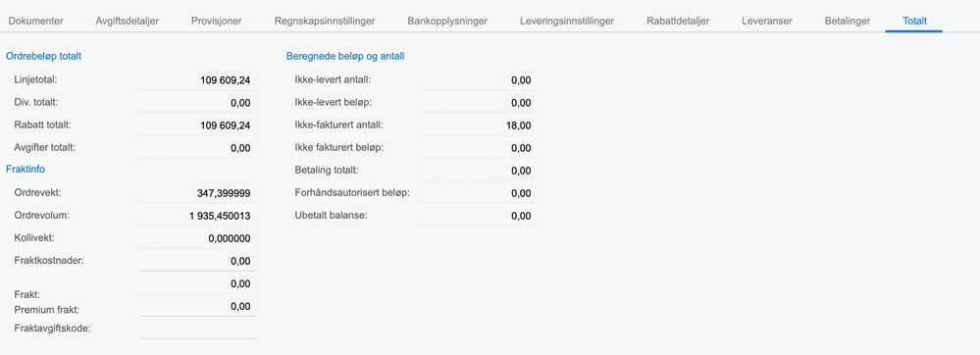Open the Avgiftsdetaljer tab
This screenshot has width=980, height=355.
128,21
